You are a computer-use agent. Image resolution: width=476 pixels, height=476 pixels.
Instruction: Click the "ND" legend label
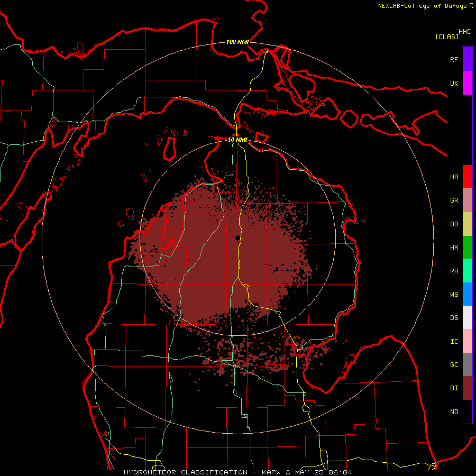(x=454, y=412)
